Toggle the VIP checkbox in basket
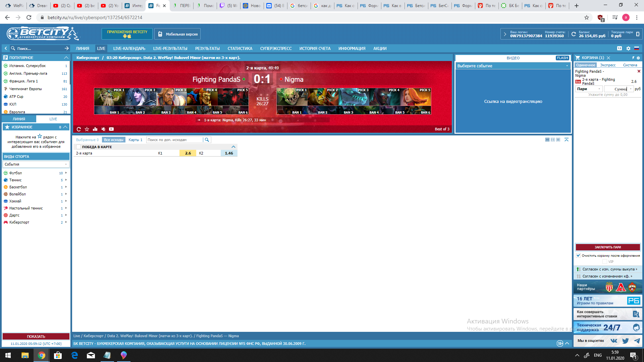644x362 pixels. click(x=605, y=261)
